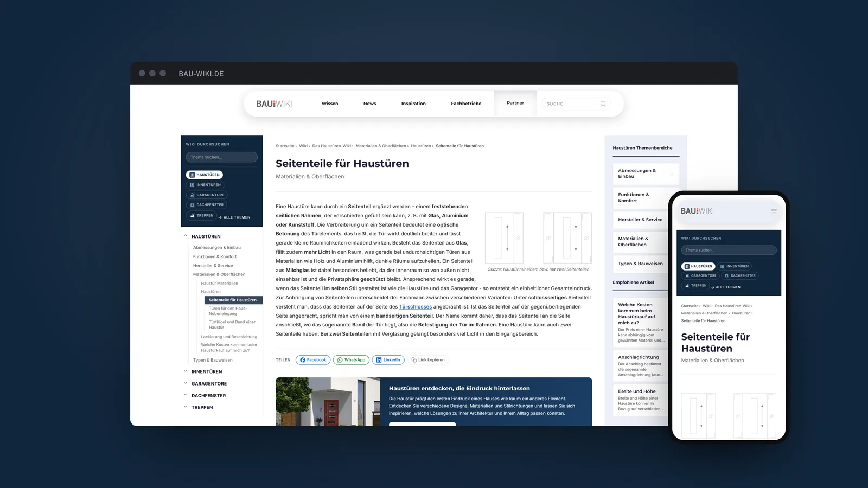Click the Startseite breadcrumb on the desktop page
Viewport: 868px width, 488px height.
285,146
